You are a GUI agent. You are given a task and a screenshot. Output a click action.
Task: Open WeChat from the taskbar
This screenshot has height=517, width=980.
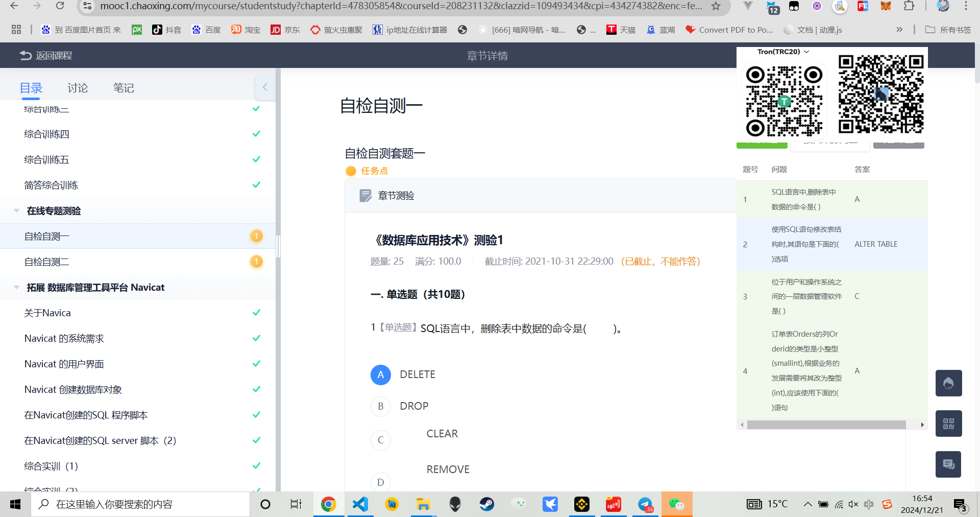[677, 504]
